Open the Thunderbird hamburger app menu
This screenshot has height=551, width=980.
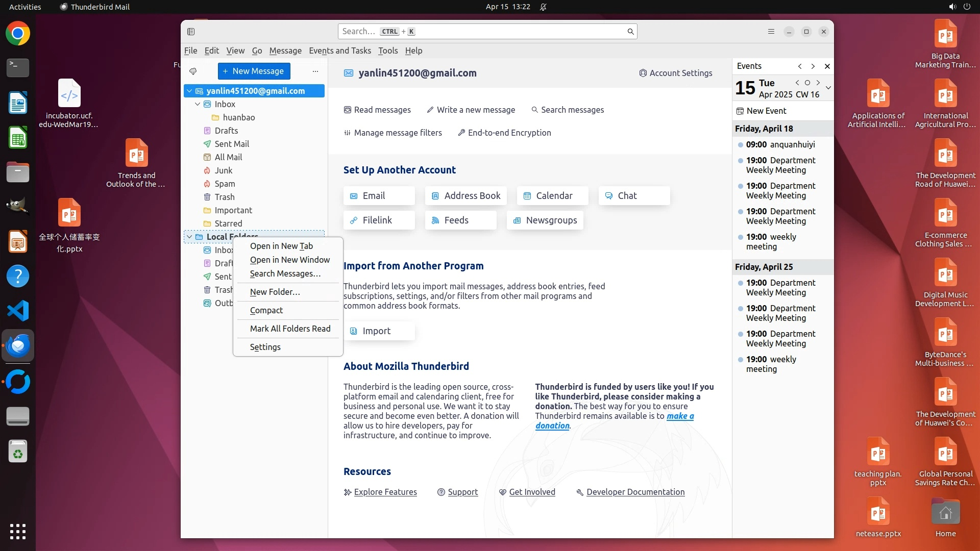coord(771,32)
